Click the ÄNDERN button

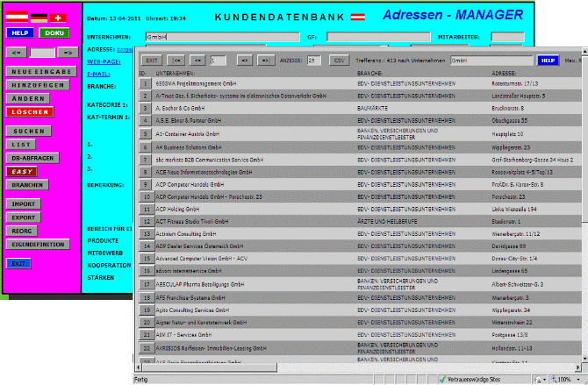pos(28,98)
